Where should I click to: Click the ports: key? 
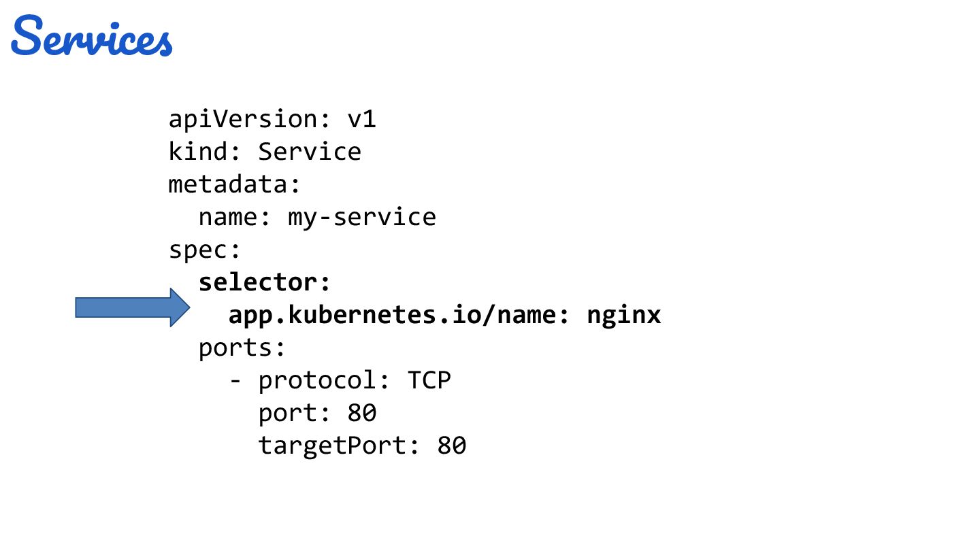(x=242, y=348)
